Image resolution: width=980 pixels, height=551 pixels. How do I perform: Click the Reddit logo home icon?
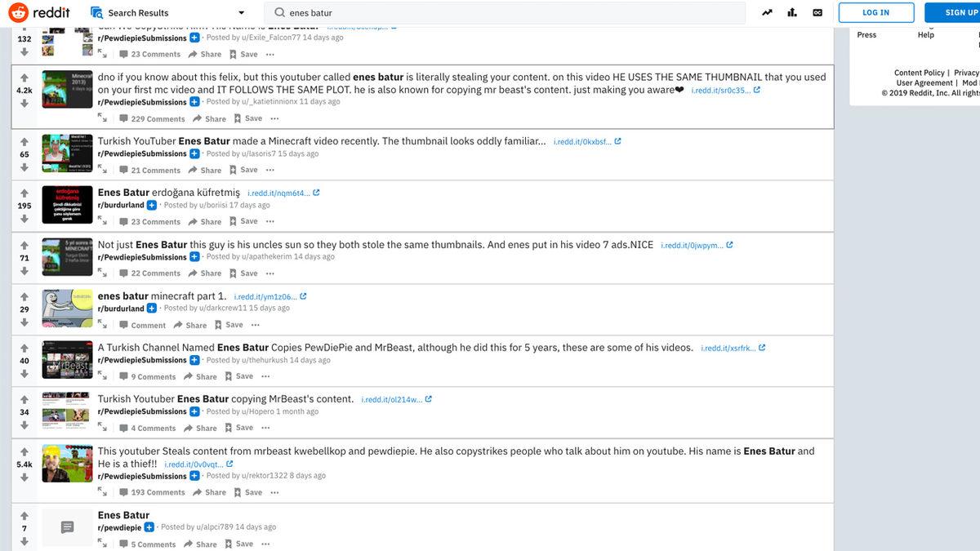tap(18, 12)
